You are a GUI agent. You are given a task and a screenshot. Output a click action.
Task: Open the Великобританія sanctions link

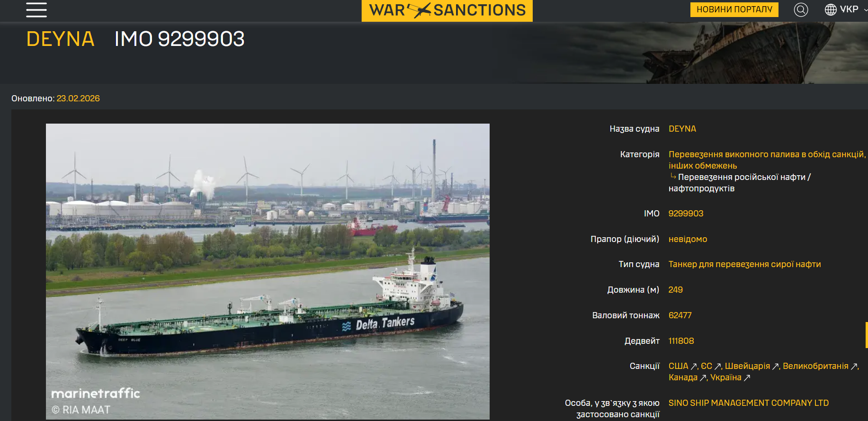click(815, 366)
